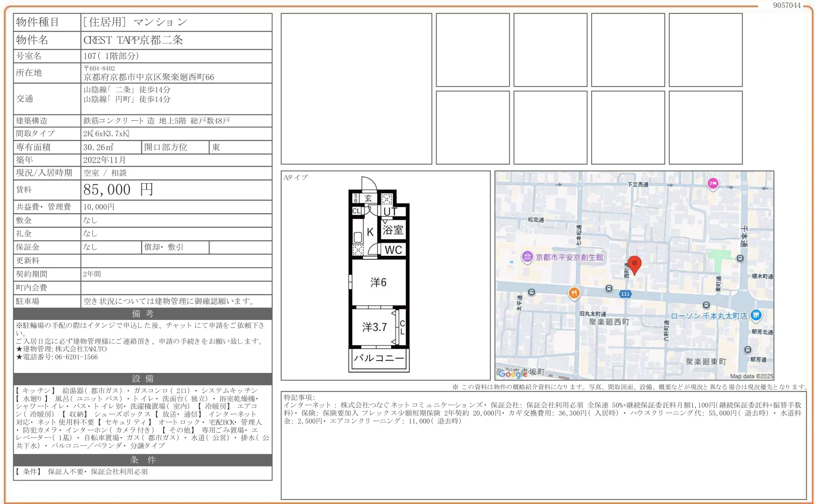
Task: Click the route 111 blue road shield
Action: [625, 294]
